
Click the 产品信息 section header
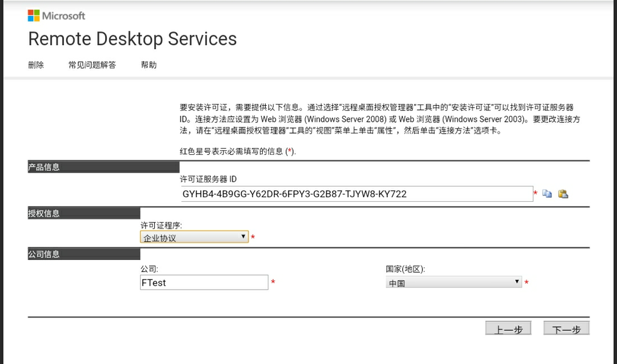(x=103, y=167)
